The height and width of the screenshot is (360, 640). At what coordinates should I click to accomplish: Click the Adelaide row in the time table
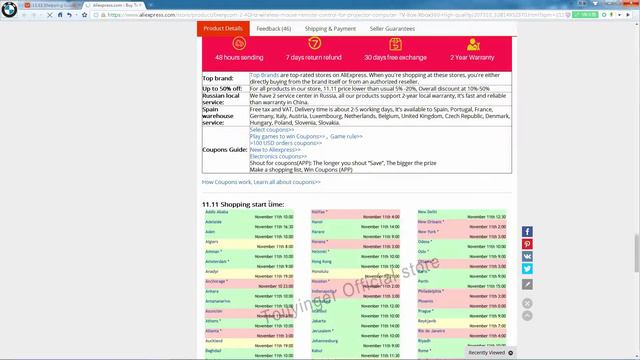point(249,224)
